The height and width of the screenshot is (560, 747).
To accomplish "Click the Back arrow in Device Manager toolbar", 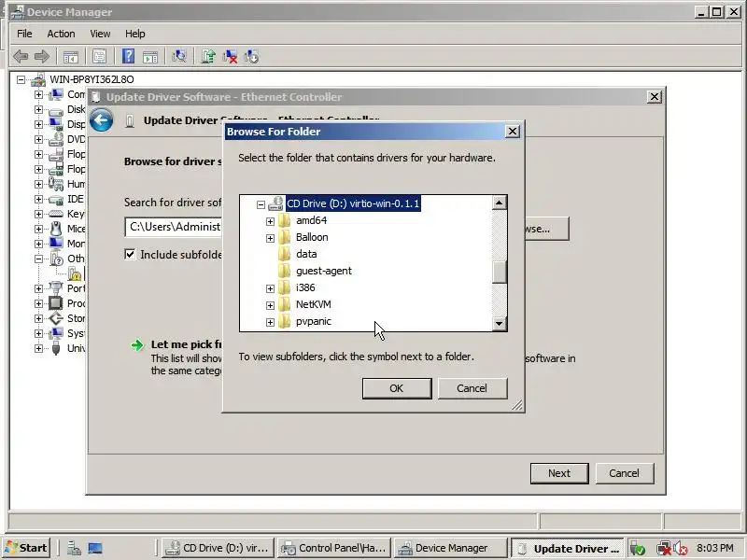I will (x=21, y=57).
